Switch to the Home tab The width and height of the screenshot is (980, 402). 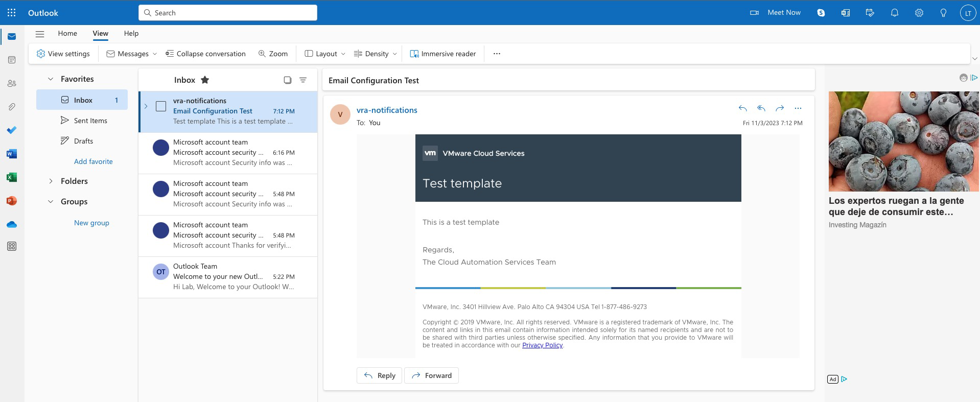pos(67,33)
